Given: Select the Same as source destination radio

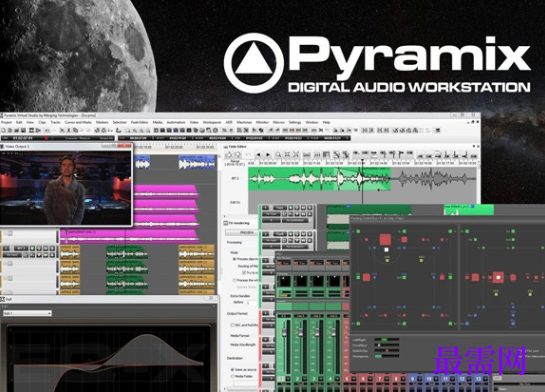Looking at the screenshot, I should point(232,369).
